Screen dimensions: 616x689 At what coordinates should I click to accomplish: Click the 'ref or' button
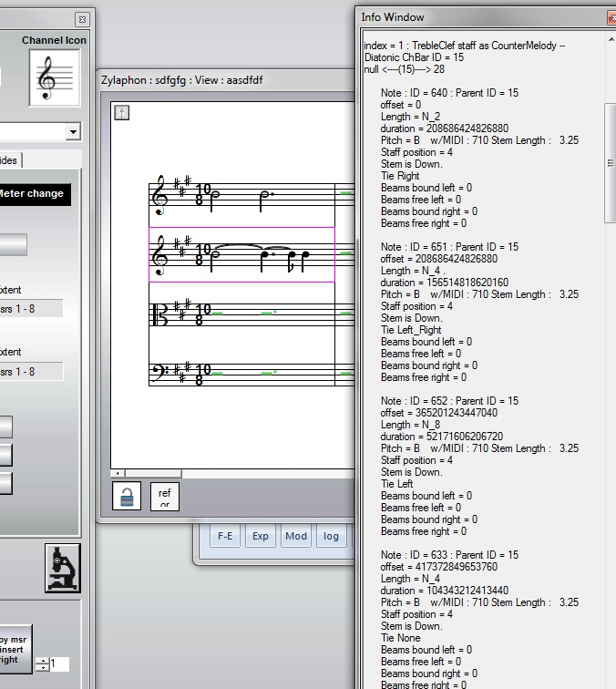pos(164,497)
